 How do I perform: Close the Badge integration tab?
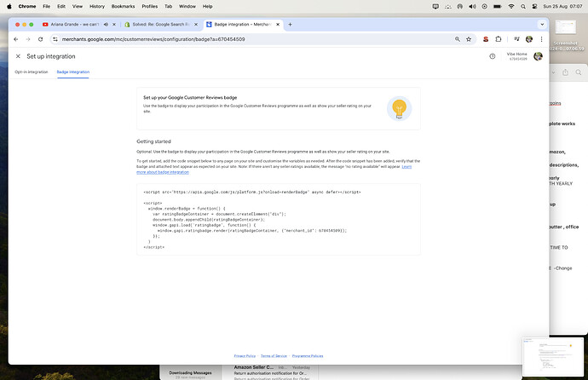pos(278,25)
